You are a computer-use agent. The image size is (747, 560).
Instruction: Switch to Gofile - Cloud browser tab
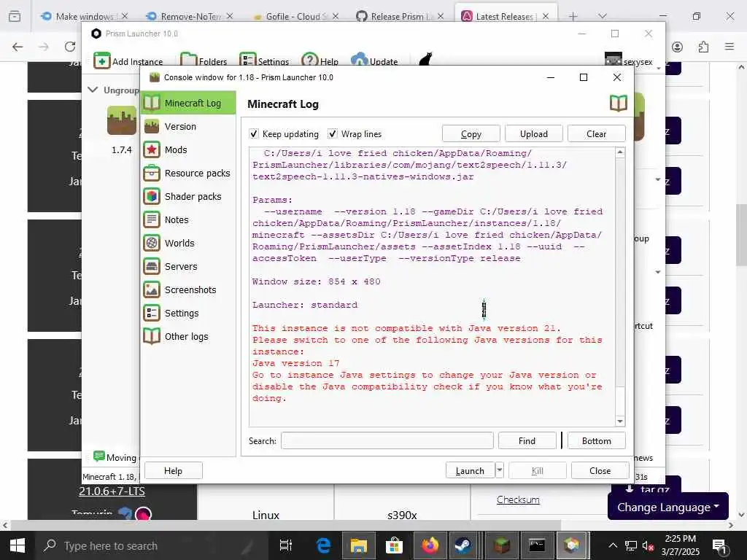[x=295, y=16]
